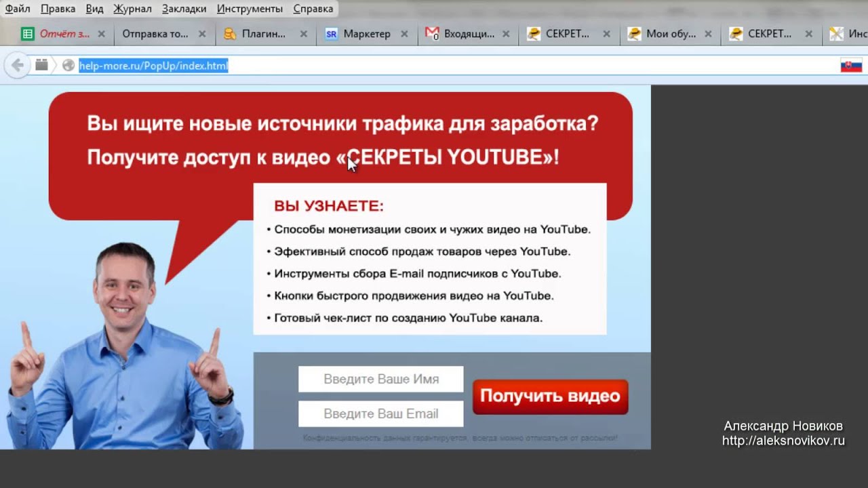Click bullet 'Инструменты сбора E-mail подписчиков с YouTube'
The width and height of the screenshot is (868, 488).
(414, 274)
